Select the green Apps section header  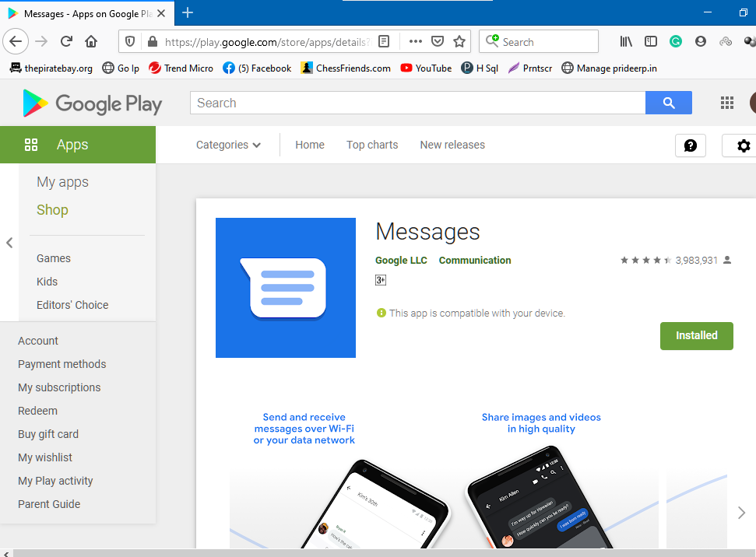[78, 145]
